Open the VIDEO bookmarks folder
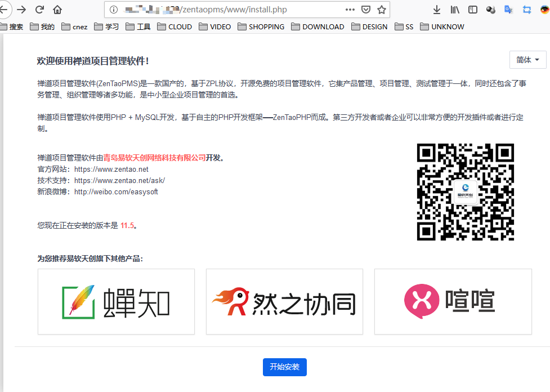The height and width of the screenshot is (392, 550). [215, 26]
